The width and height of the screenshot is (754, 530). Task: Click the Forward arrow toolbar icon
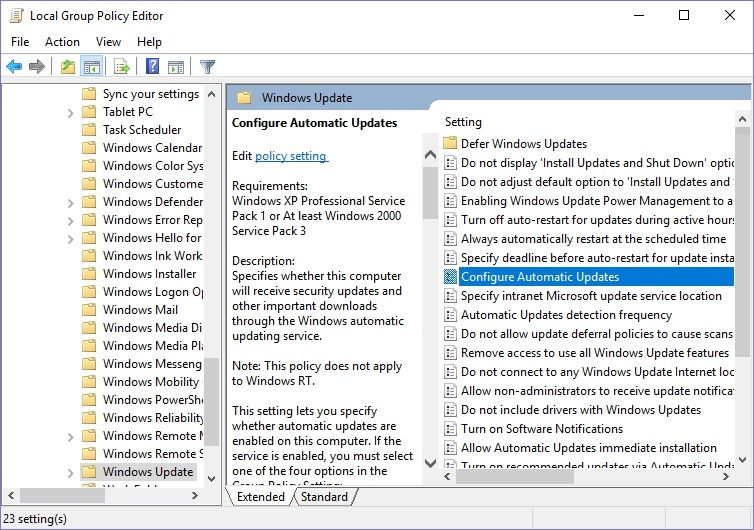[37, 66]
